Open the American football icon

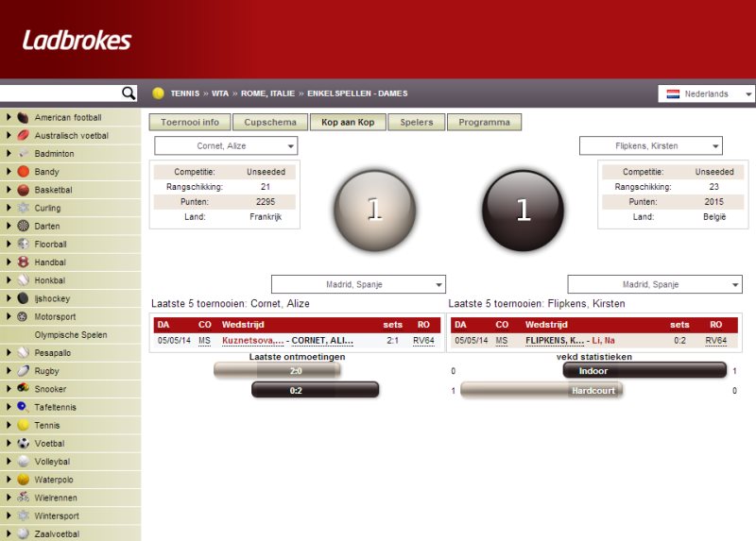[x=23, y=117]
